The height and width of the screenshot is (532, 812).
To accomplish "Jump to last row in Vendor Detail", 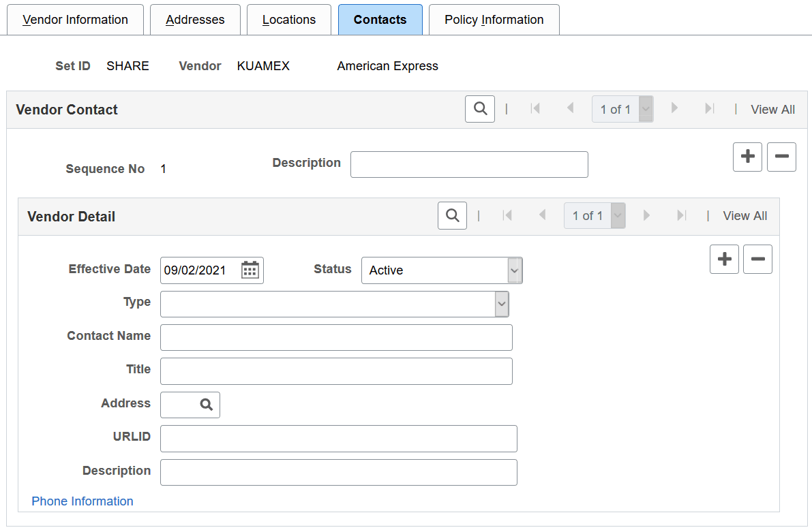I will (x=681, y=215).
